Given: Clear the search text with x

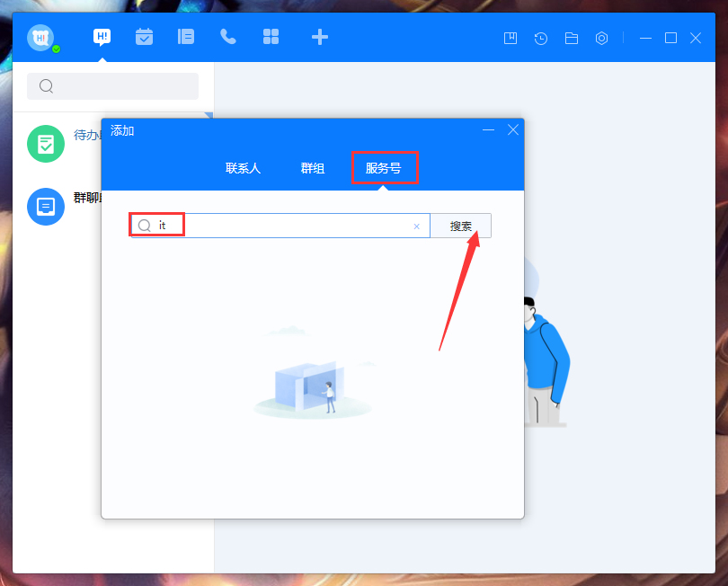Looking at the screenshot, I should [x=416, y=226].
